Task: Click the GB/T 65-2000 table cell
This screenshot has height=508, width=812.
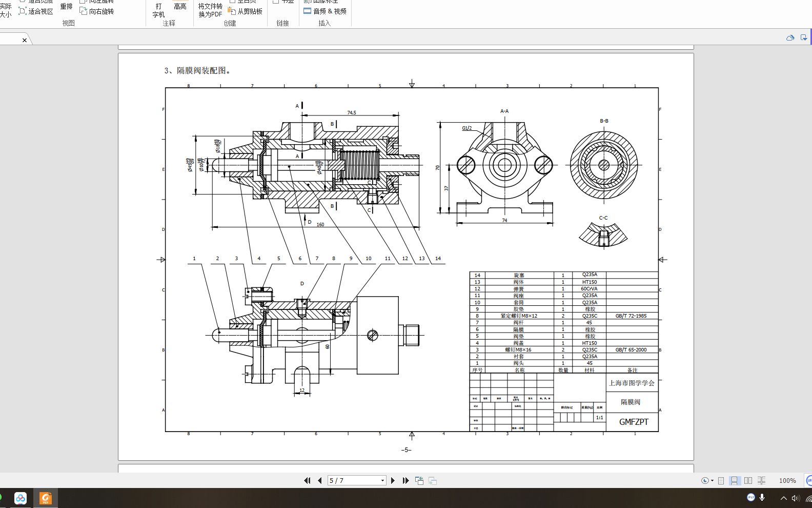Action: [x=631, y=349]
